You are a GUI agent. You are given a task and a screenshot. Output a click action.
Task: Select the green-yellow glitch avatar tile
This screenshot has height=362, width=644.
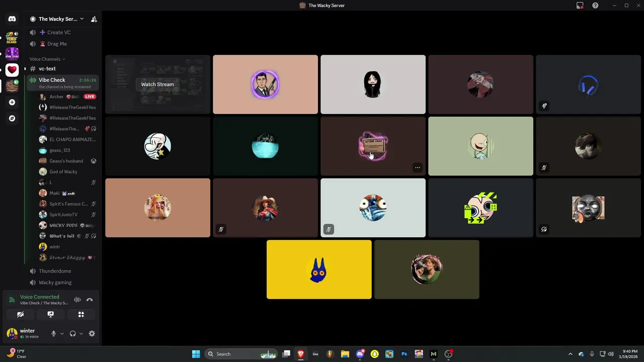coord(480,208)
